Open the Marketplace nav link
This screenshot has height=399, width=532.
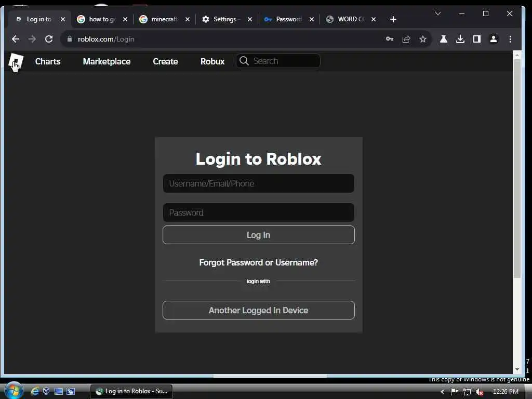107,61
